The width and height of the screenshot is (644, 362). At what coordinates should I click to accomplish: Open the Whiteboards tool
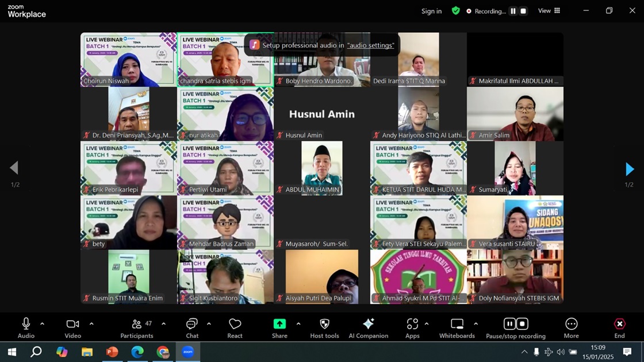point(457,324)
